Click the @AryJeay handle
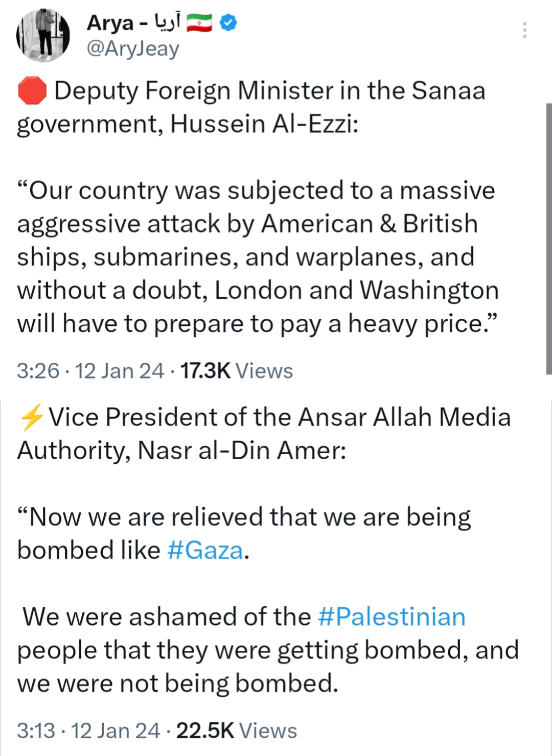 [x=133, y=49]
